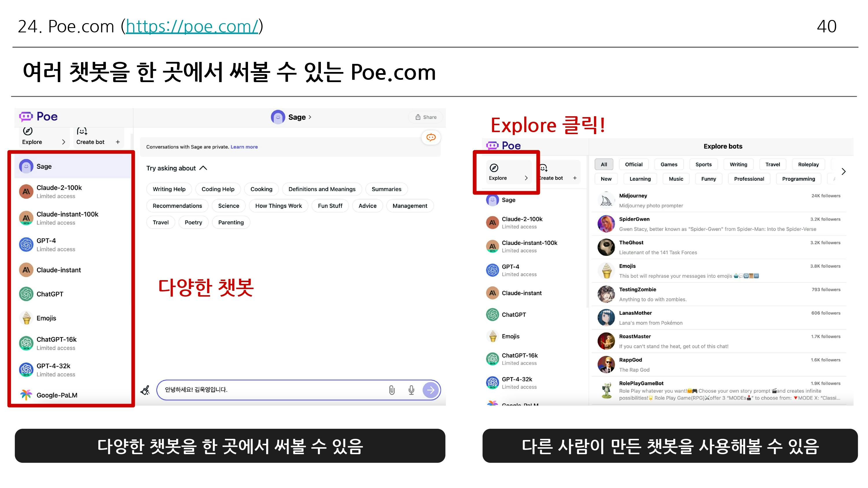Click the plus beside Create bot in right screenshot
This screenshot has width=868, height=488.
[575, 178]
